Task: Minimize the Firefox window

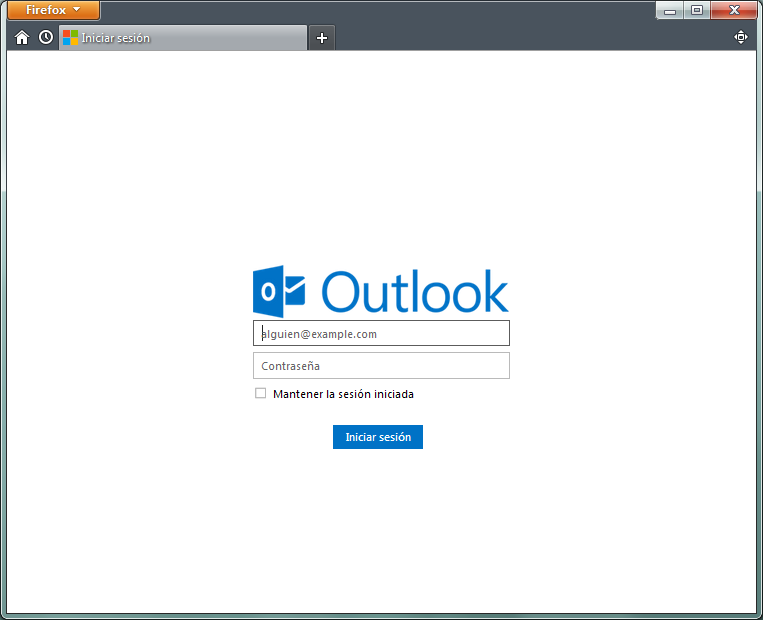Action: (x=670, y=10)
